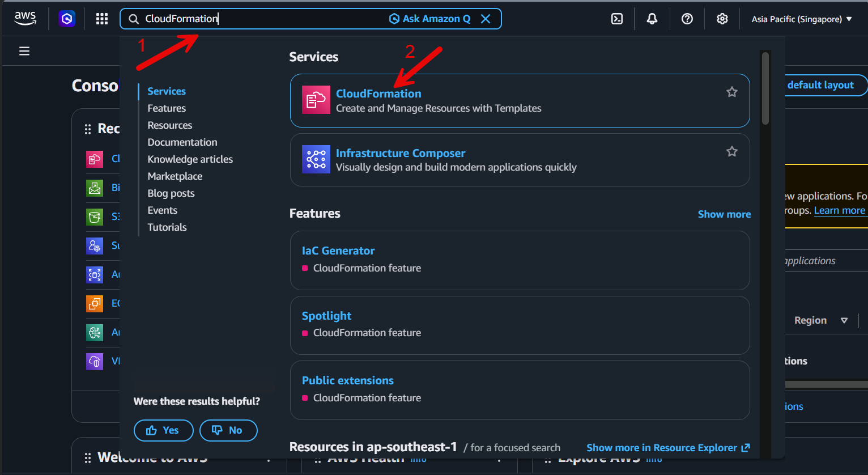The width and height of the screenshot is (868, 475).
Task: Select the Documentation search category
Action: (x=182, y=142)
